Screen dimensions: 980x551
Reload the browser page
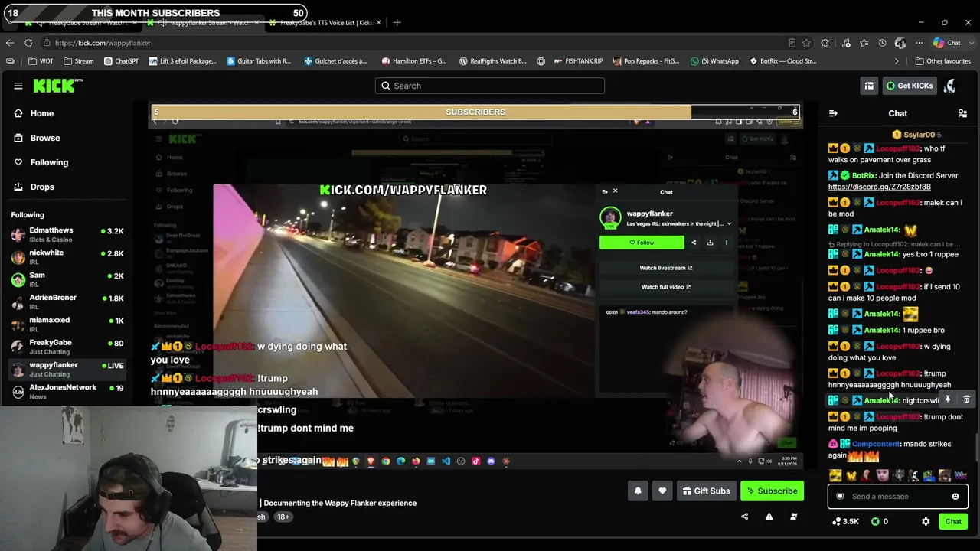click(x=28, y=43)
